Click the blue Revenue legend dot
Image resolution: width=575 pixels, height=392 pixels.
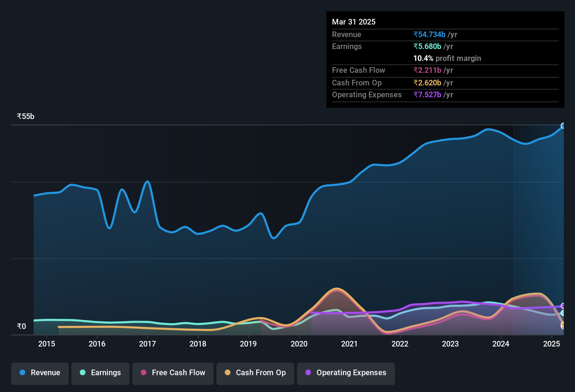(22, 372)
